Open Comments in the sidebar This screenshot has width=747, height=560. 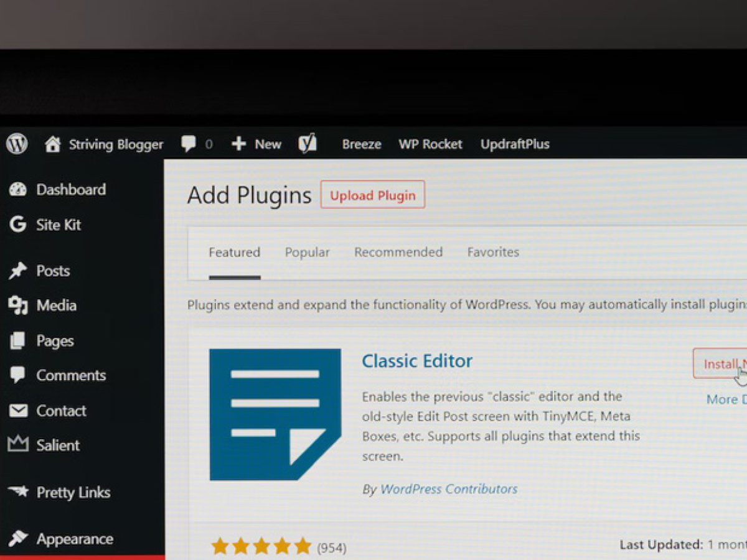pyautogui.click(x=71, y=375)
